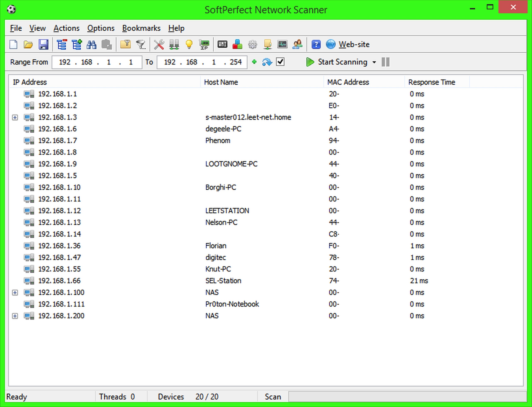Screen dimensions: 532x407
Task: Expand the 192.168.1.3 tree node
Action: tap(15, 117)
